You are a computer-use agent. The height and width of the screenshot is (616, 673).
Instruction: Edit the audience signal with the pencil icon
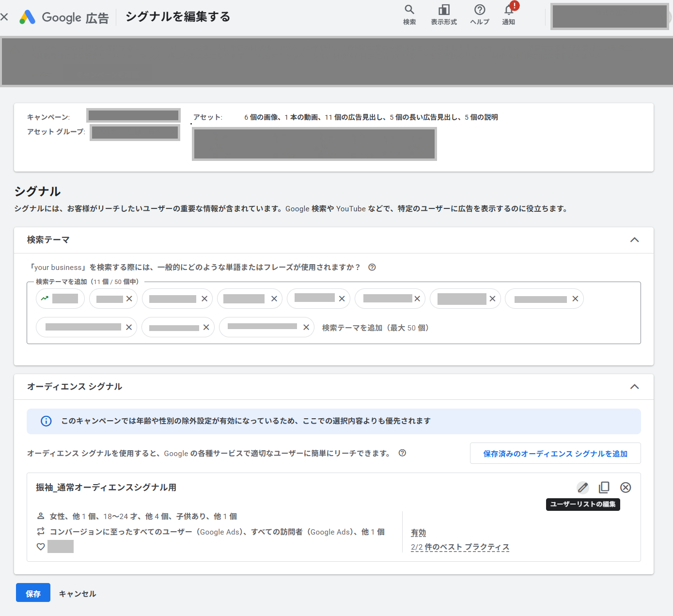(x=583, y=488)
